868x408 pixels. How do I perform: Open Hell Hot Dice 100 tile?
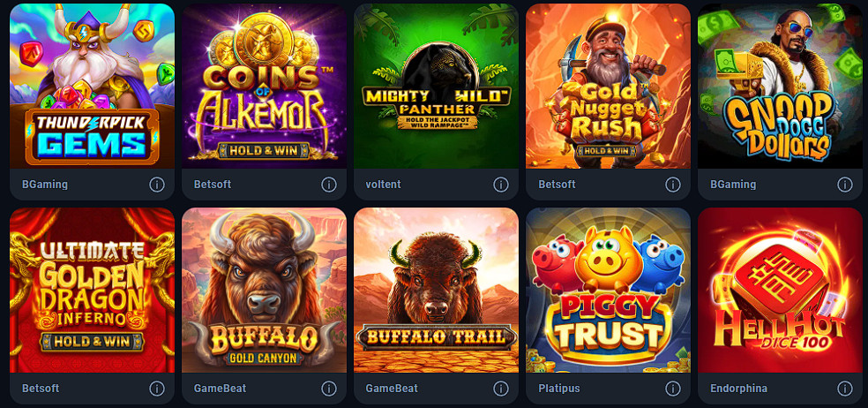pos(780,290)
